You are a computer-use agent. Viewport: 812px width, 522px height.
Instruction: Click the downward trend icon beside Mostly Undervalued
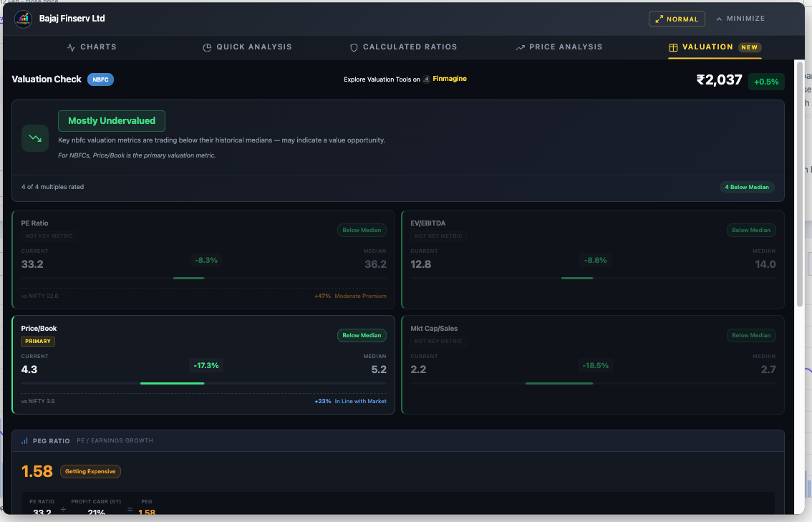35,137
